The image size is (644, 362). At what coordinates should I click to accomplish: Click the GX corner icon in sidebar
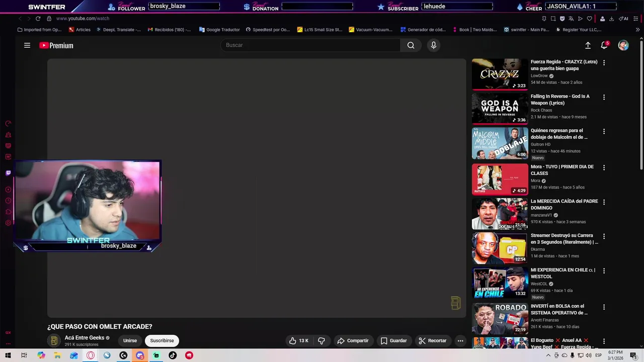coord(8,332)
